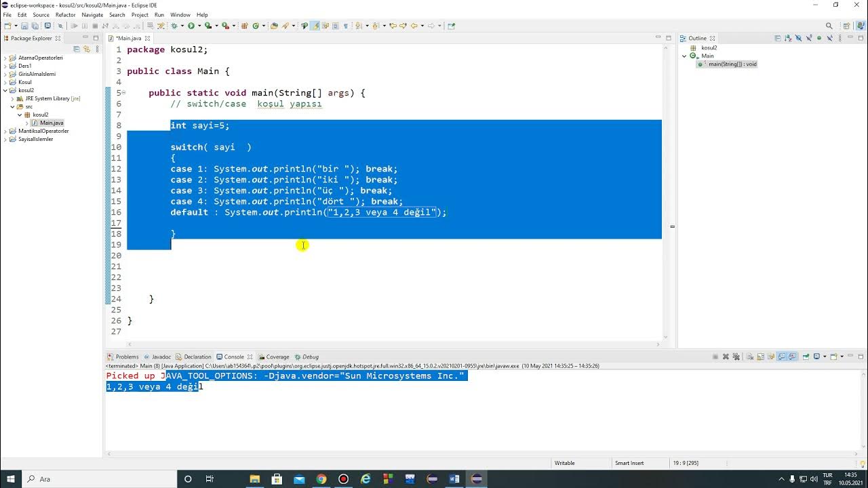Collapse the kosul2 project node
The image size is (868, 488).
5,90
